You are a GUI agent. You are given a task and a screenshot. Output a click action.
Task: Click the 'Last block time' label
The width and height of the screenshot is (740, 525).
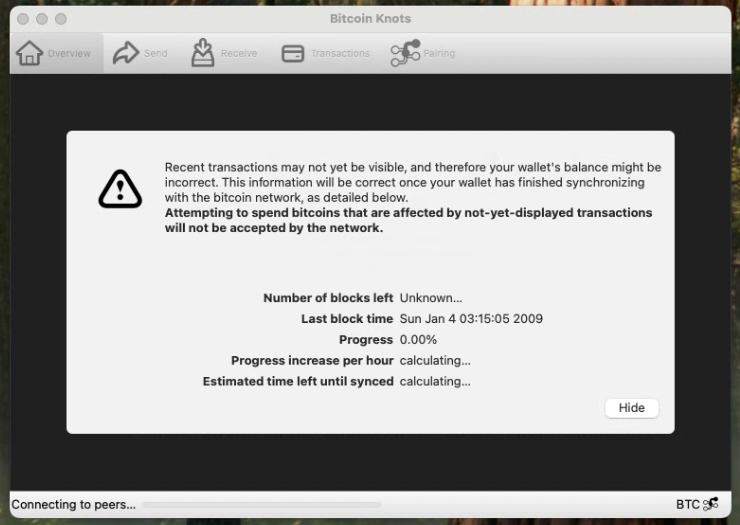(347, 319)
